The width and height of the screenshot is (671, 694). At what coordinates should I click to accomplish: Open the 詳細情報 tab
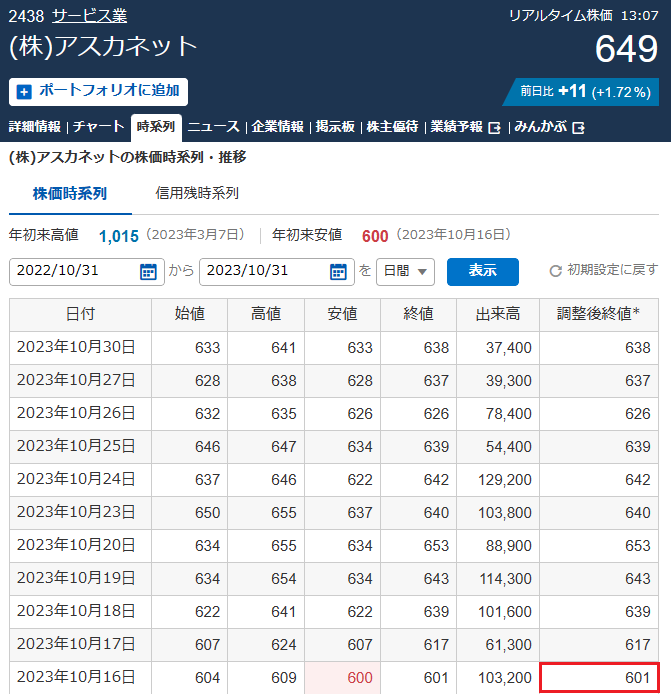35,127
